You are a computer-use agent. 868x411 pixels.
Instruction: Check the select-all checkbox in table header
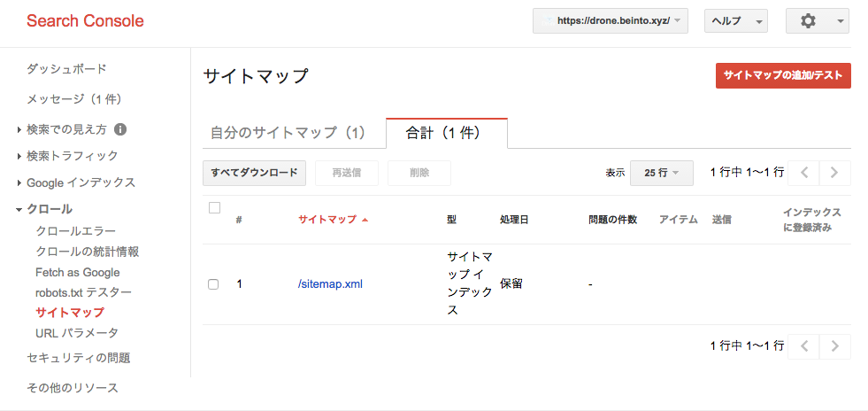coord(214,208)
